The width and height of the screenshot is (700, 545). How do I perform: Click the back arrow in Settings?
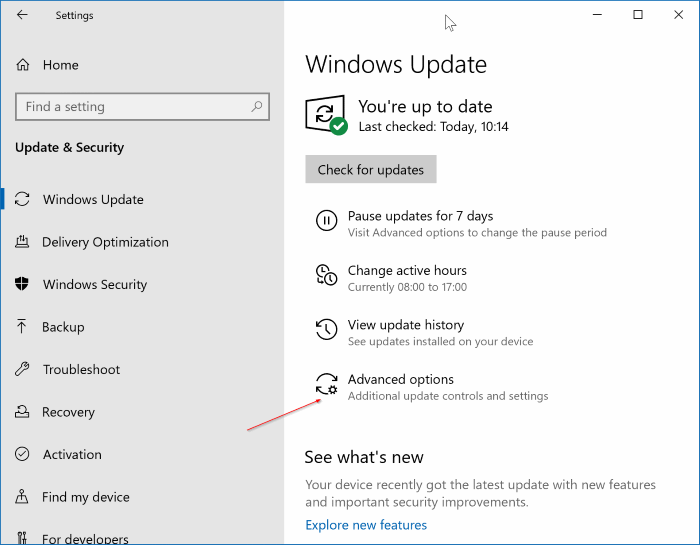point(22,15)
